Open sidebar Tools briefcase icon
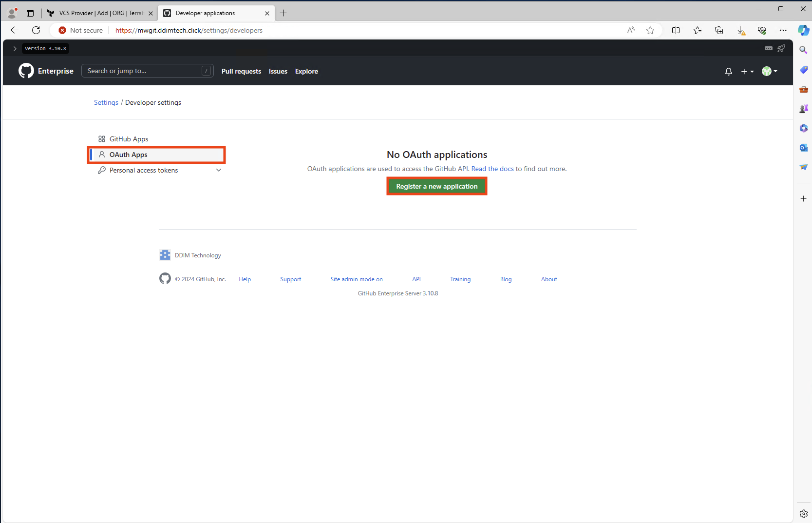 point(803,89)
